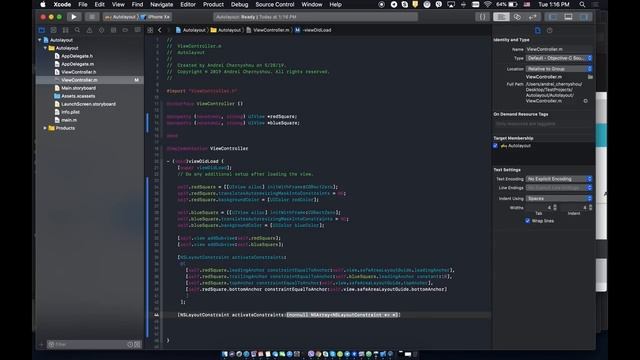Image resolution: width=640 pixels, height=360 pixels.
Task: Open the Find navigator magnifier icon
Action: pos(77,30)
